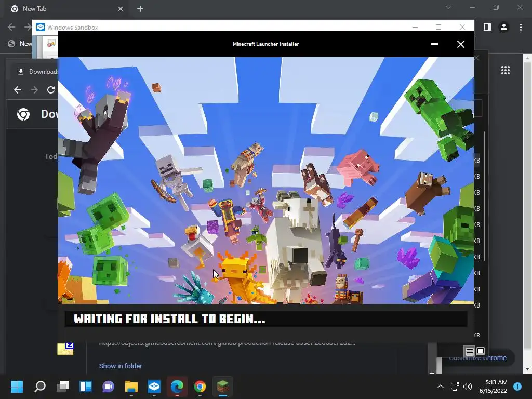Screen dimensions: 532x399
Task: Open Windows Start menu
Action: [17, 386]
